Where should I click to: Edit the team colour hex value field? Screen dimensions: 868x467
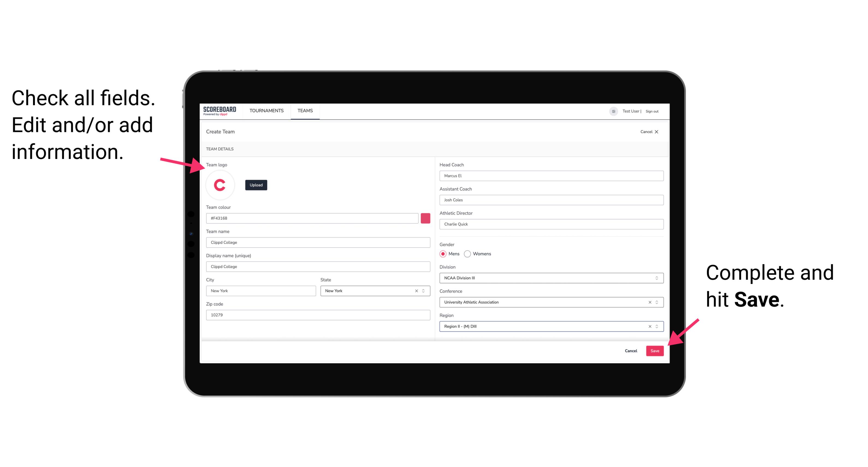(x=312, y=218)
